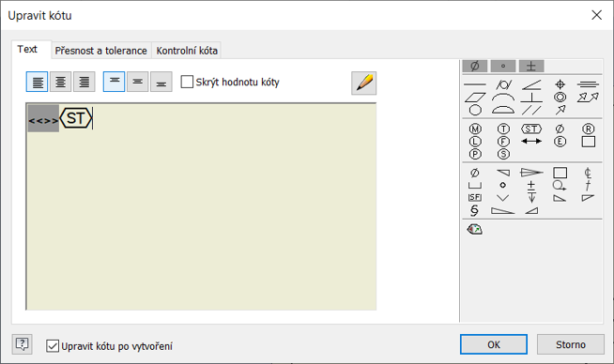Insert the parallelism symbol

coord(531,111)
